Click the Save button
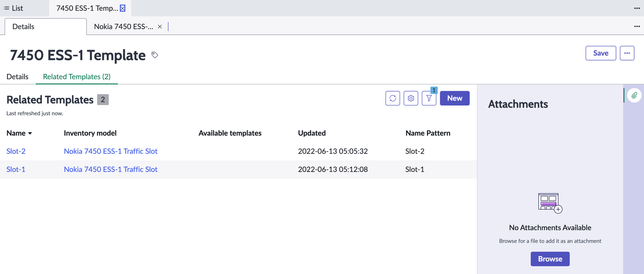This screenshot has height=274, width=644. click(600, 53)
